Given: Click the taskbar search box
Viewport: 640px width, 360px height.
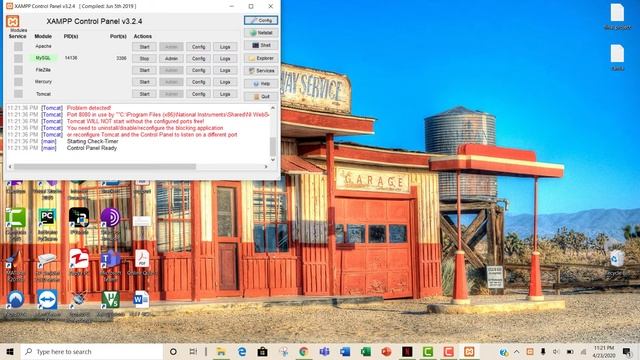Looking at the screenshot, I should 91,351.
